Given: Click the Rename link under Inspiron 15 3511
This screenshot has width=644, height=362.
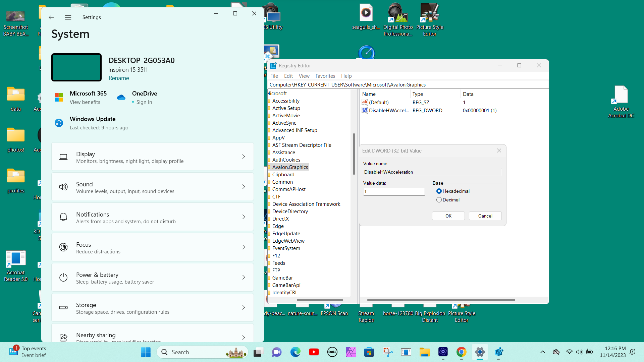Looking at the screenshot, I should coord(119,78).
